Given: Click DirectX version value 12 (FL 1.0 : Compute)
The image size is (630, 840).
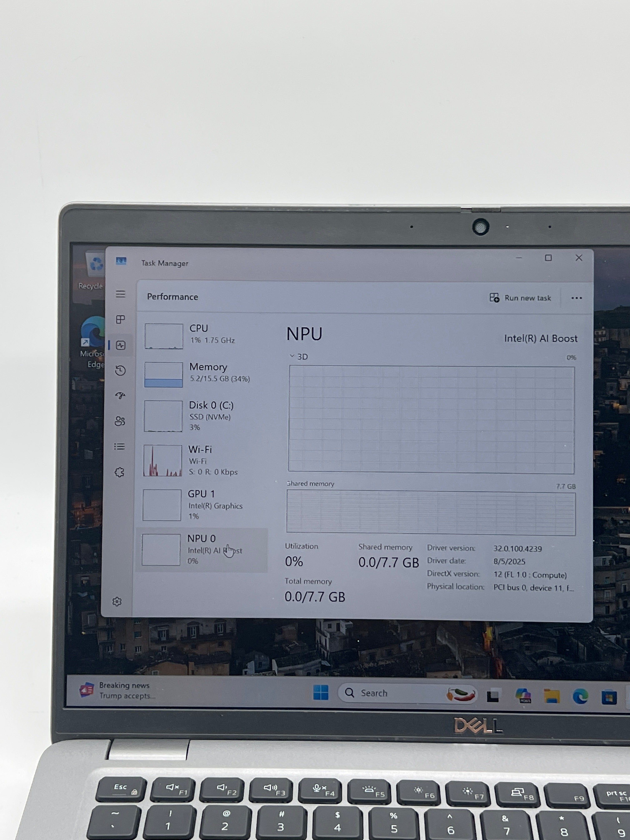Looking at the screenshot, I should click(x=530, y=575).
